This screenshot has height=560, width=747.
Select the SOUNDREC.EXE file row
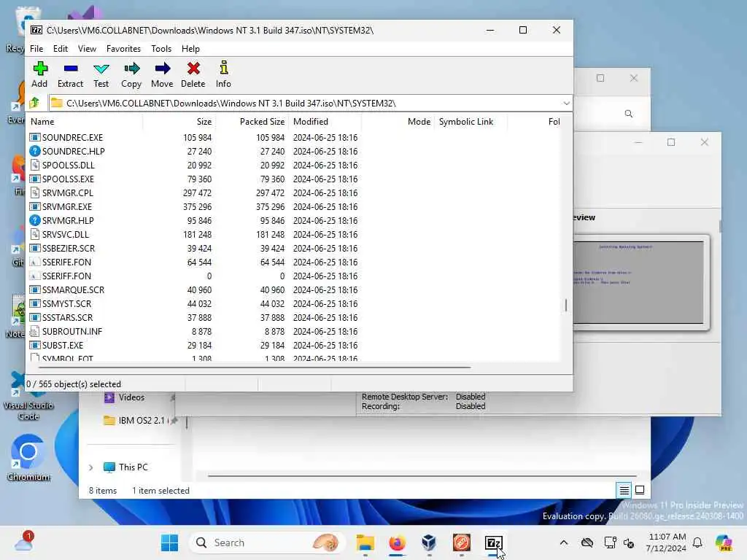click(294, 138)
